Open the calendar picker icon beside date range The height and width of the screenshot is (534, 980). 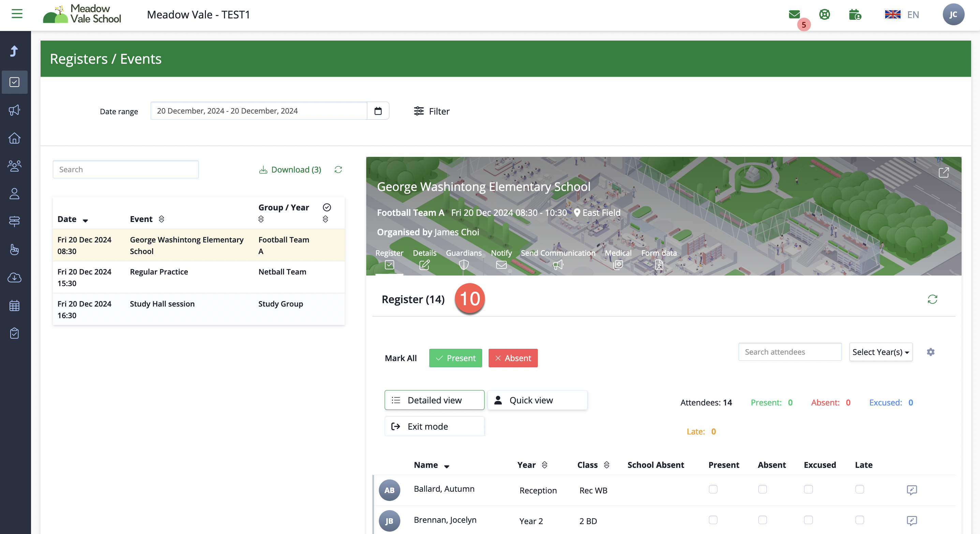pos(378,111)
